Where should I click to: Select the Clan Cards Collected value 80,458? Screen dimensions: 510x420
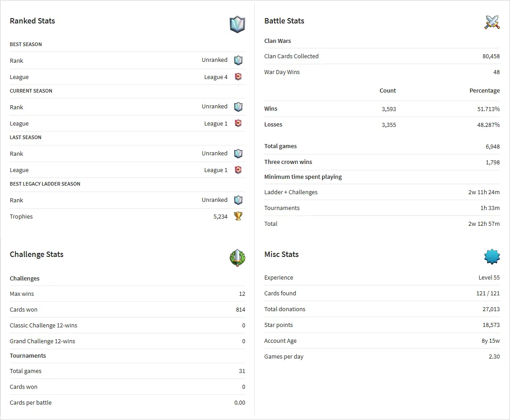tap(491, 56)
